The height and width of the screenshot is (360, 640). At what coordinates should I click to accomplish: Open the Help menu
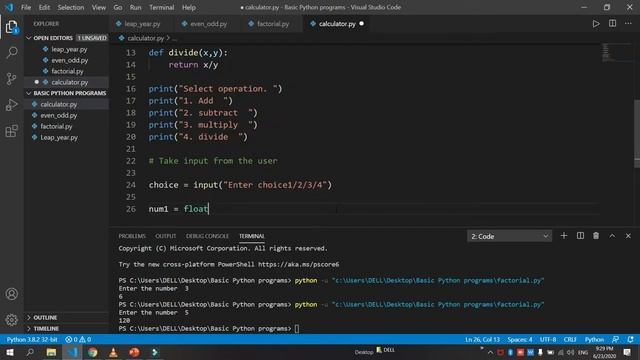(189, 7)
